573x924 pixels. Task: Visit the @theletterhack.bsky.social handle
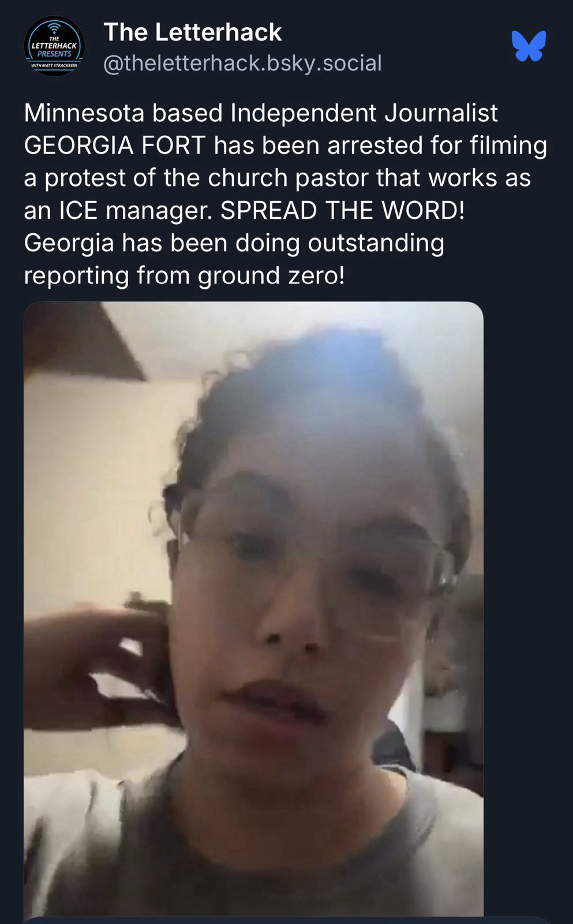pyautogui.click(x=242, y=63)
